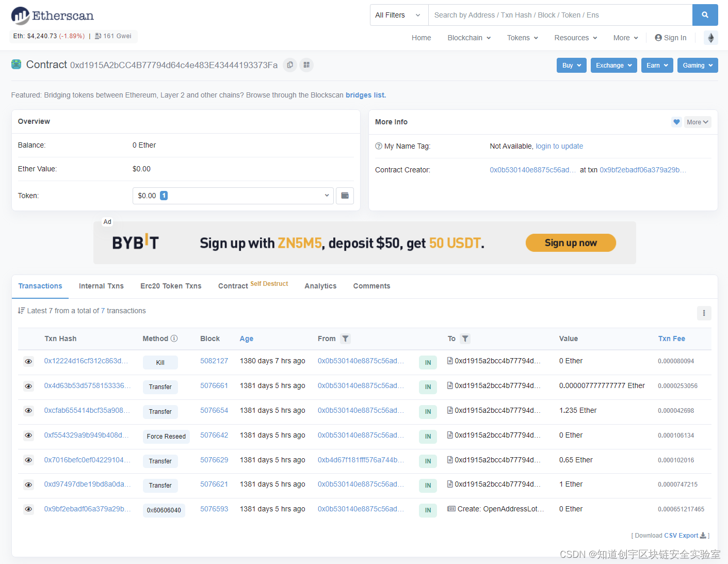Viewport: 728px width, 564px height.
Task: Open the Earn dropdown button
Action: (x=657, y=66)
